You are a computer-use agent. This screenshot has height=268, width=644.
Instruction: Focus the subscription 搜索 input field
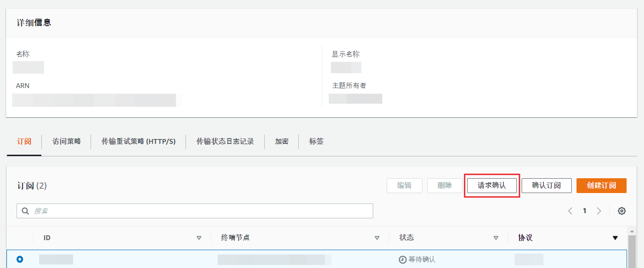pos(200,211)
